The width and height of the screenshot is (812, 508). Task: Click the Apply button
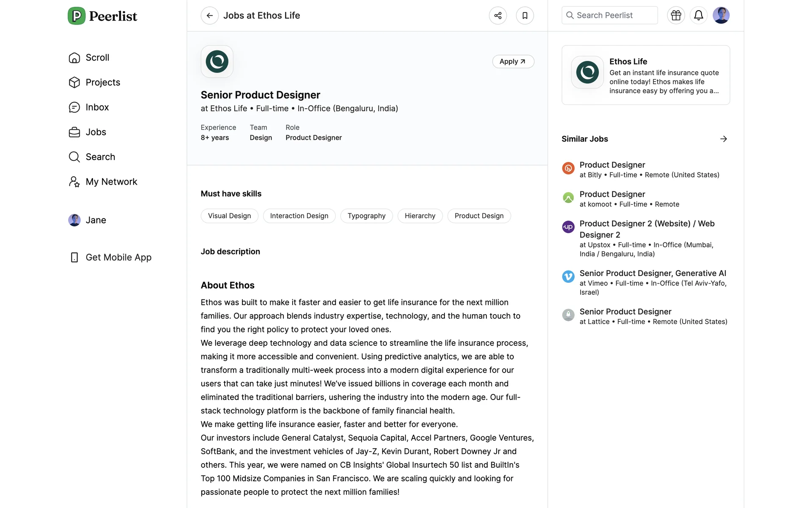pyautogui.click(x=513, y=61)
